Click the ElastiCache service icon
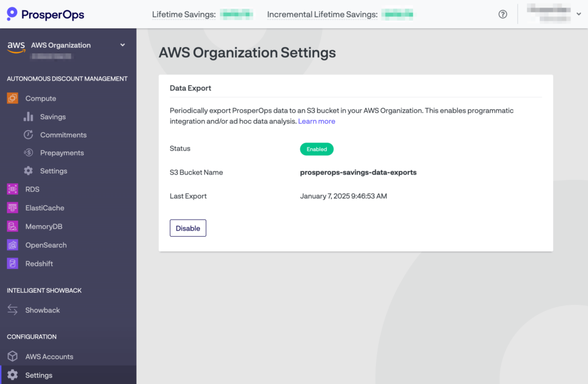Viewport: 588px width, 384px height. (13, 208)
